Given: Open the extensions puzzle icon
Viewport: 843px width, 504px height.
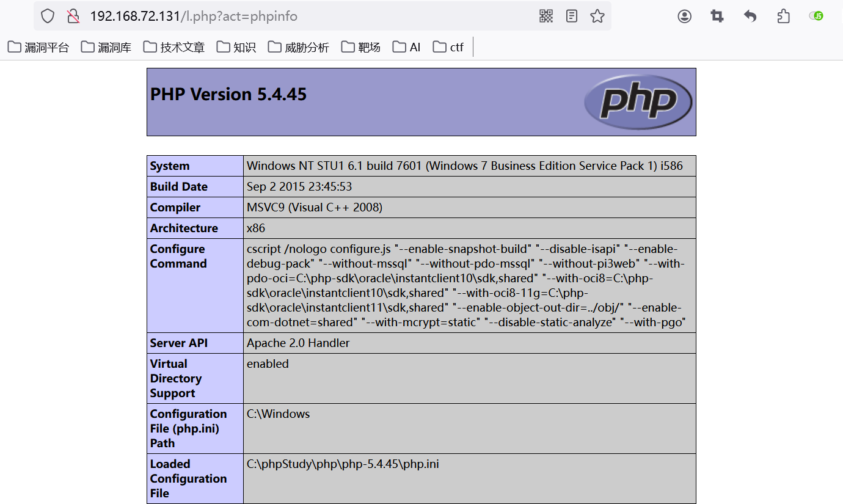Looking at the screenshot, I should tap(783, 16).
